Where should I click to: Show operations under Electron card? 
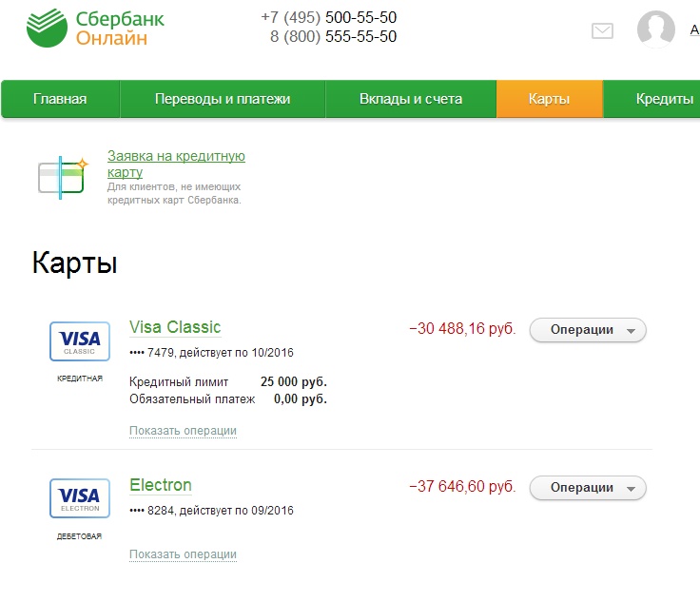[183, 554]
